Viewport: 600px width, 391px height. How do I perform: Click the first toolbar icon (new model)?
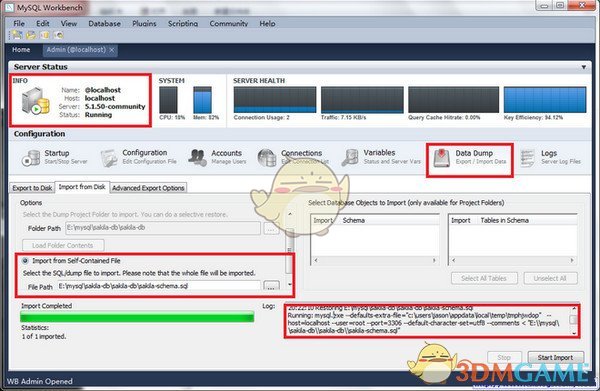tap(17, 35)
